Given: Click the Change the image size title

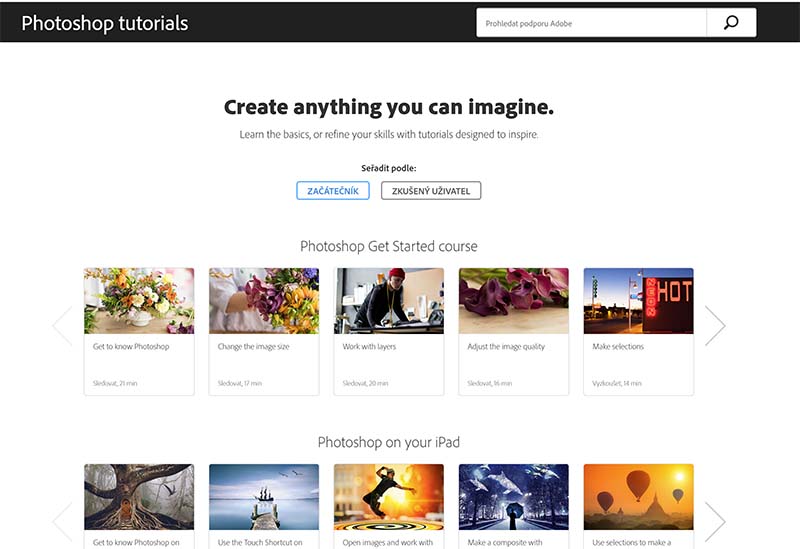Looking at the screenshot, I should (253, 346).
